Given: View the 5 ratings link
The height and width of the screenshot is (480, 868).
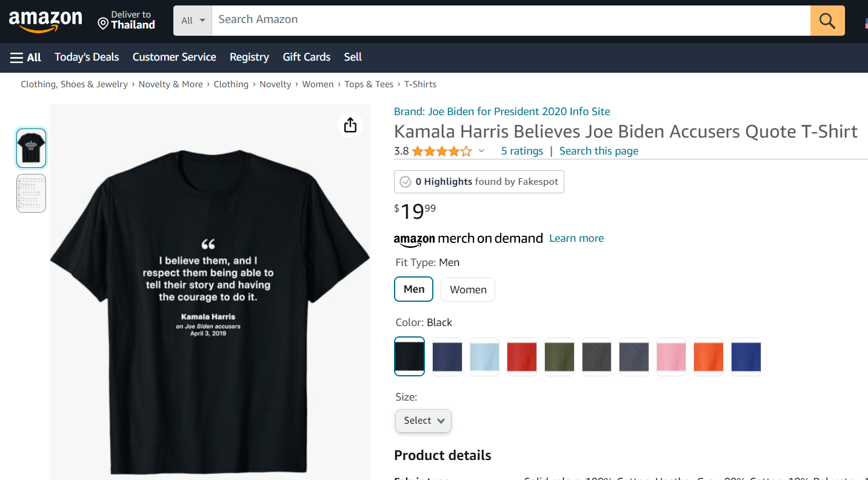Looking at the screenshot, I should [521, 151].
